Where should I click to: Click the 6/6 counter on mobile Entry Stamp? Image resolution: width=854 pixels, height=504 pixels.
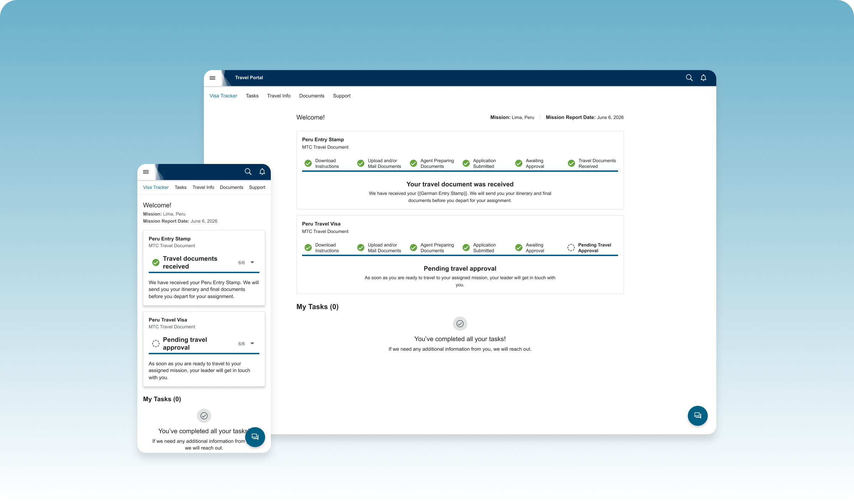click(241, 263)
